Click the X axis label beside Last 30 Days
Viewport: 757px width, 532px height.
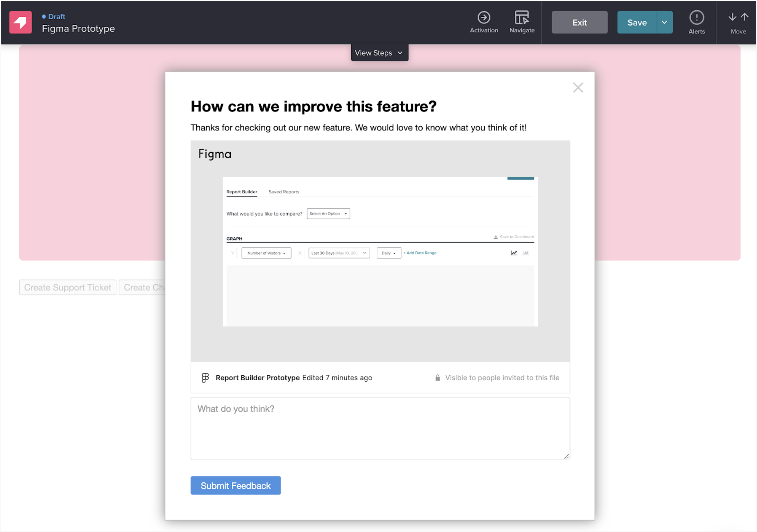[300, 253]
